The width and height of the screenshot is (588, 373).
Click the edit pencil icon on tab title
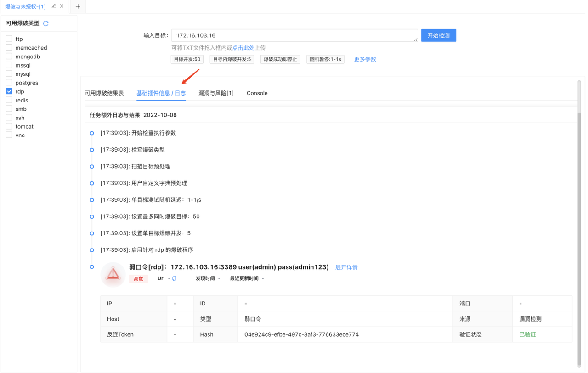click(54, 6)
